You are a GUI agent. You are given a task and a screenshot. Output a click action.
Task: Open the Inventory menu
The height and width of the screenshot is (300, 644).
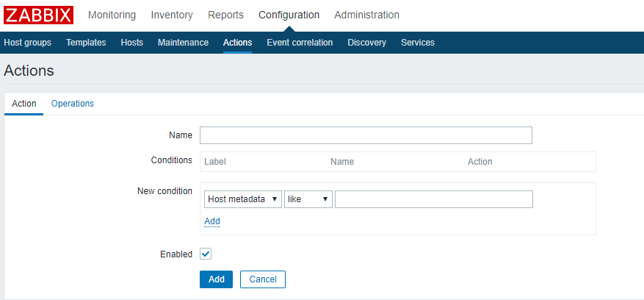tap(172, 15)
